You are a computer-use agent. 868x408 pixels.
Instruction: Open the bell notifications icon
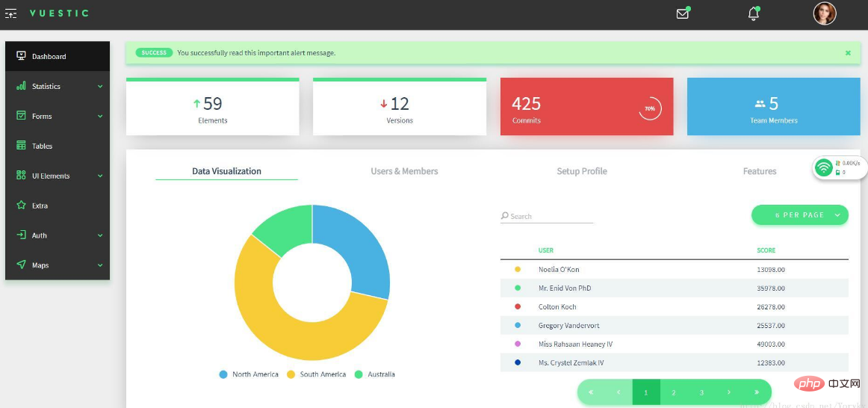point(754,13)
